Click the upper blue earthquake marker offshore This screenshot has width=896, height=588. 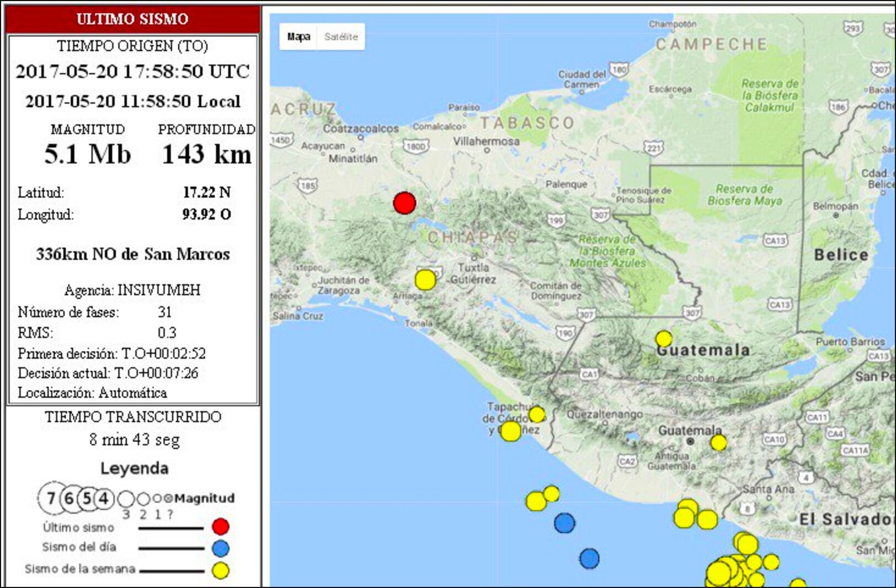[x=564, y=522]
